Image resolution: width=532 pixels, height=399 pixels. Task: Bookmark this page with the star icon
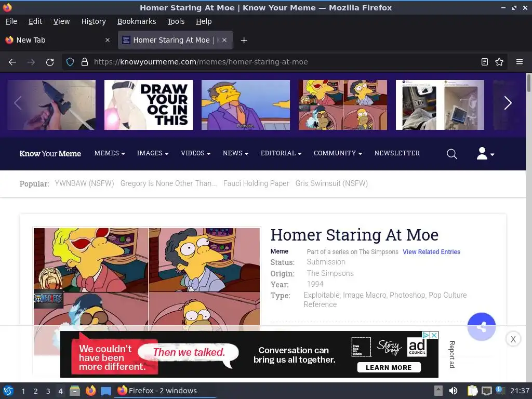[x=499, y=62]
